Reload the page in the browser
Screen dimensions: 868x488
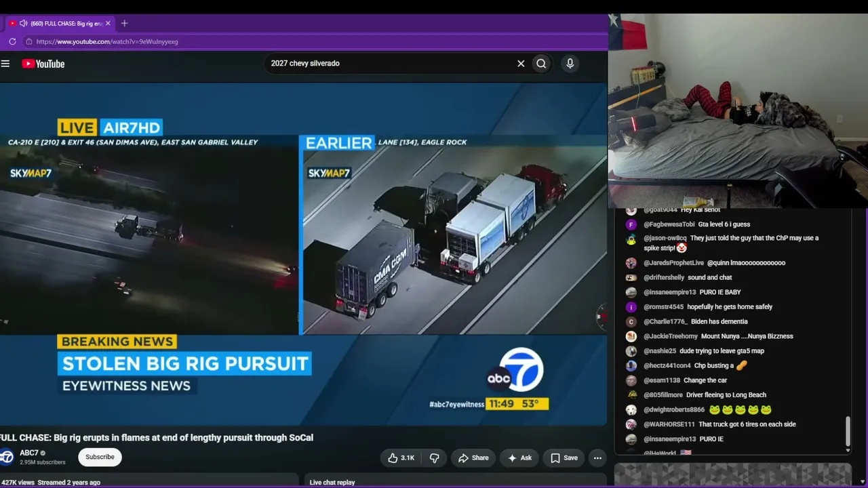pos(12,41)
